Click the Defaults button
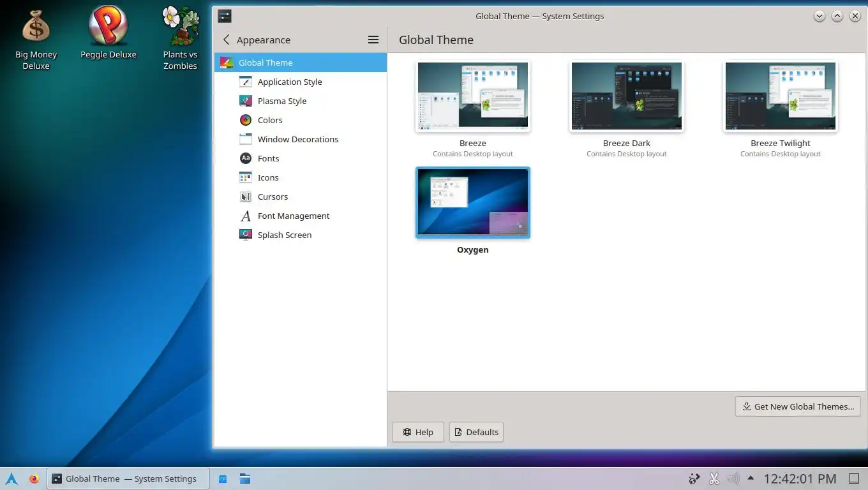This screenshot has width=868, height=490. coord(476,432)
